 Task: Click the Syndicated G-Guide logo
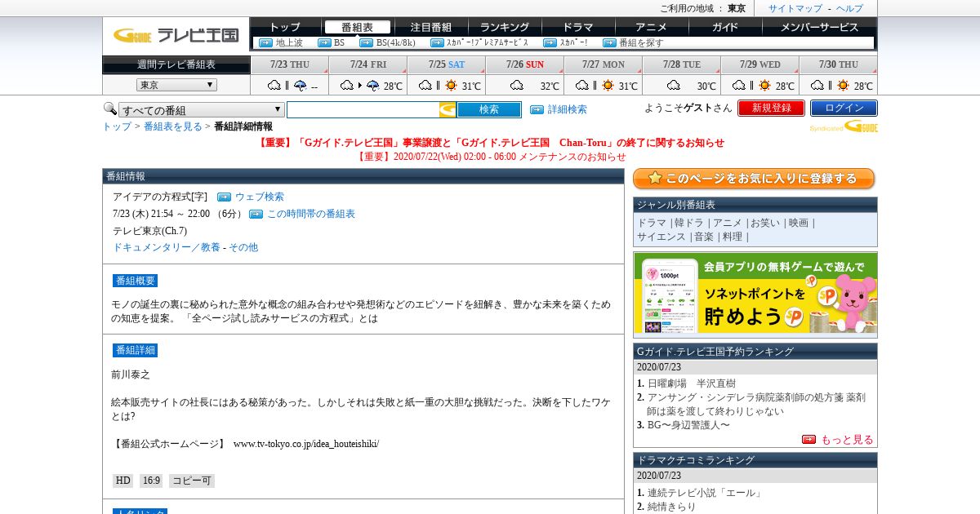[x=844, y=126]
